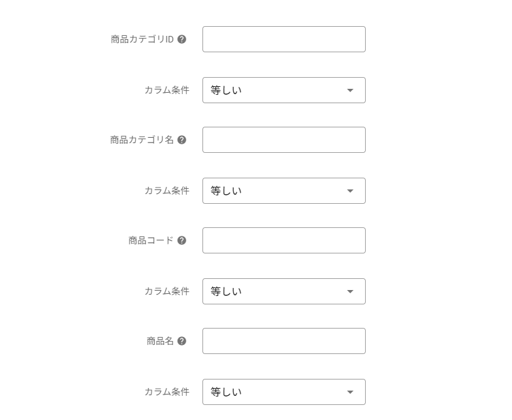Expand カラム条件 dropdown below 商品カテゴリ名 field
512x420 pixels.
coord(283,191)
